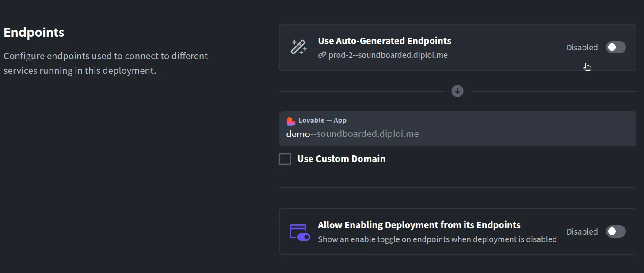Viewport: 644px width, 273px height.
Task: Select the Endpoints page heading
Action: pyautogui.click(x=34, y=32)
